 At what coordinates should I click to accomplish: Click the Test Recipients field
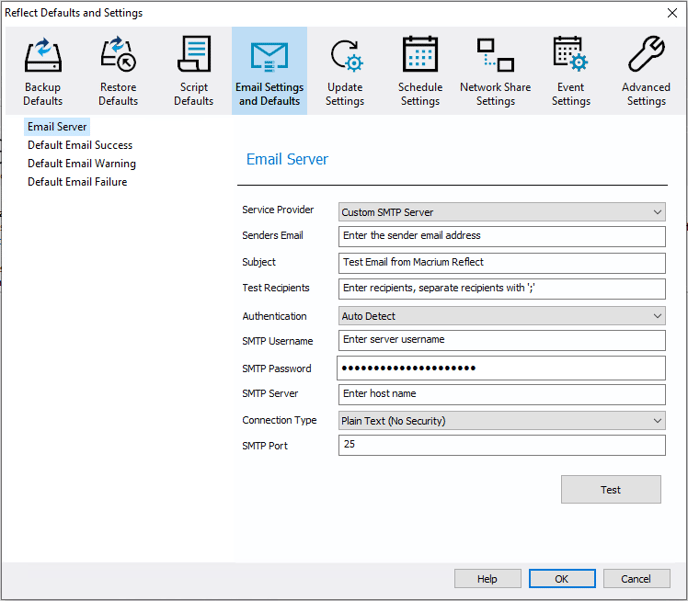502,289
